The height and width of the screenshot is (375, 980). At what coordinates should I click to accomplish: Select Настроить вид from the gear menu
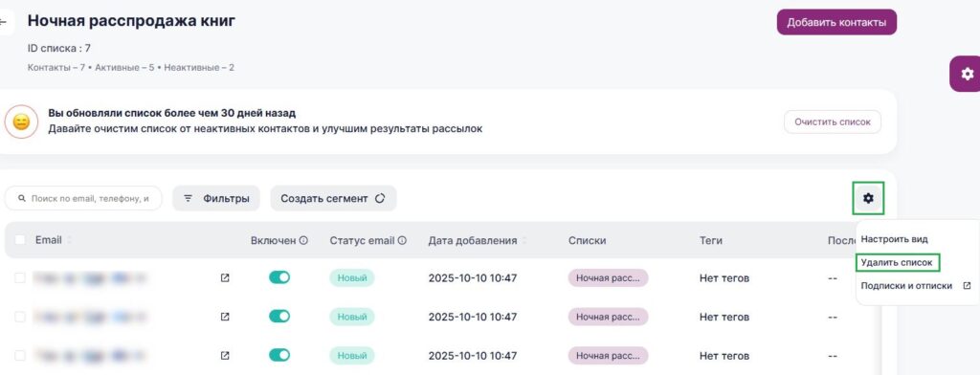pyautogui.click(x=895, y=239)
